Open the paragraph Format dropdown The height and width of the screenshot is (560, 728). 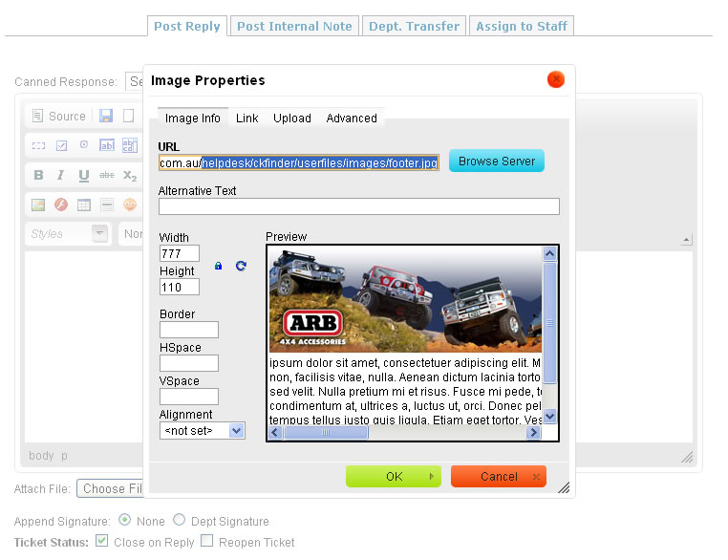point(132,233)
